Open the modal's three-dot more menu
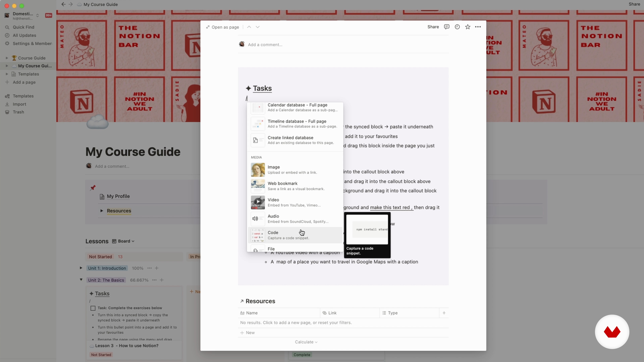 click(478, 27)
